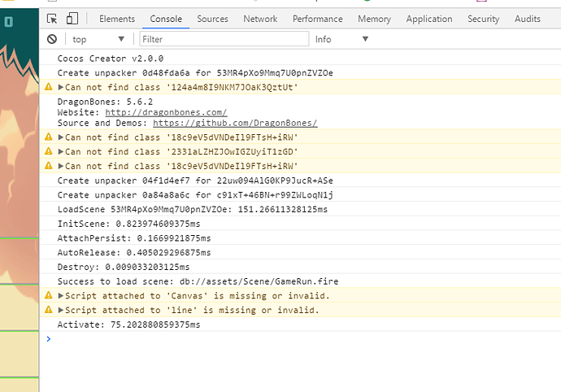Viewport: 561px width, 392px height.
Task: Click the inspect element cursor icon
Action: [x=53, y=19]
